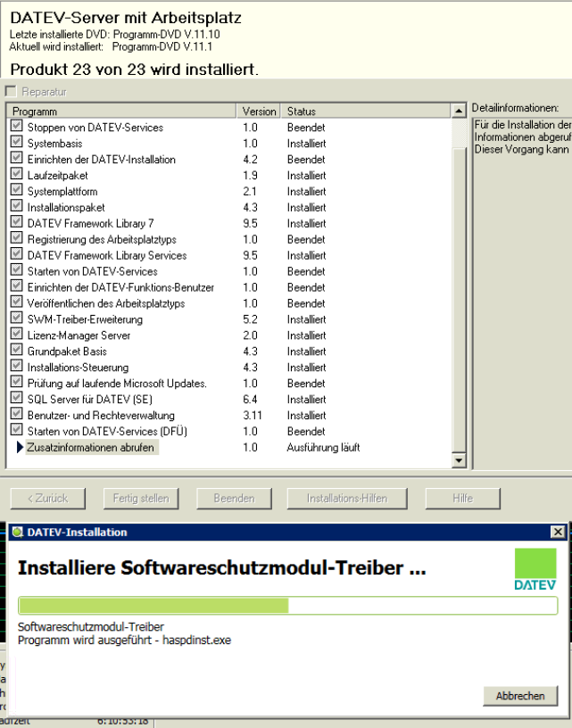Click the Version column header
This screenshot has height=728, width=572.
[x=259, y=112]
